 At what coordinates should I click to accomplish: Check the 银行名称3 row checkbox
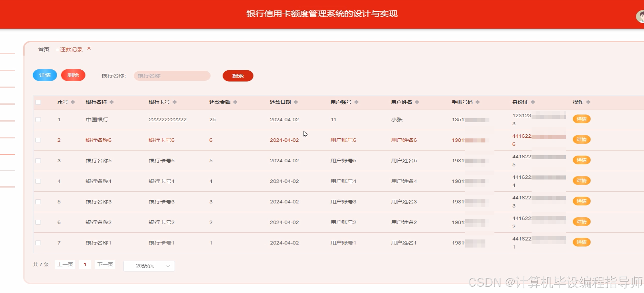coord(38,202)
